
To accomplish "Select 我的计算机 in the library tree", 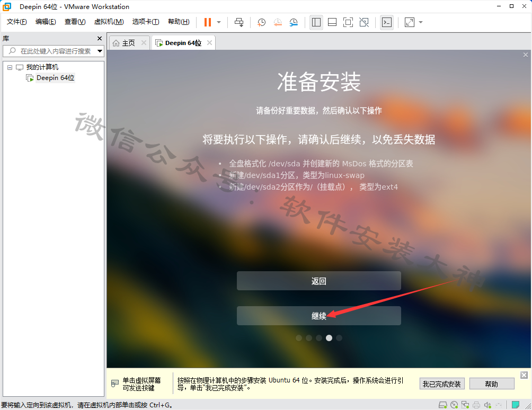I will pos(42,67).
